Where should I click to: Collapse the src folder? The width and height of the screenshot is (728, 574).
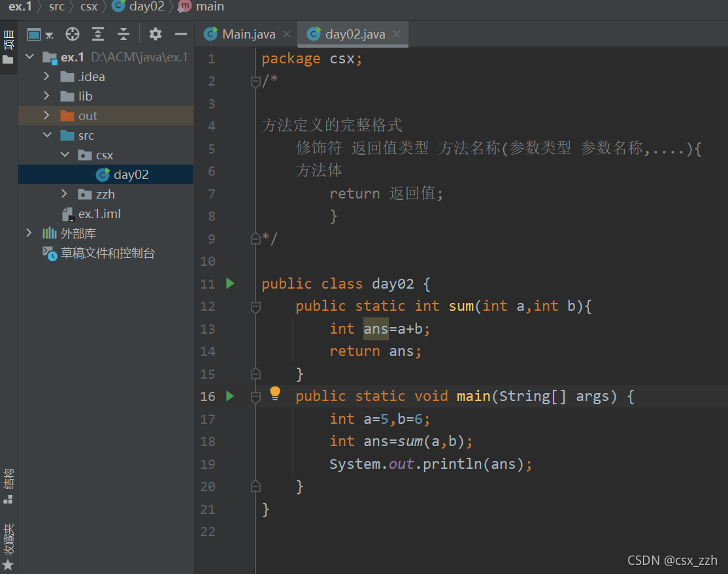47,135
